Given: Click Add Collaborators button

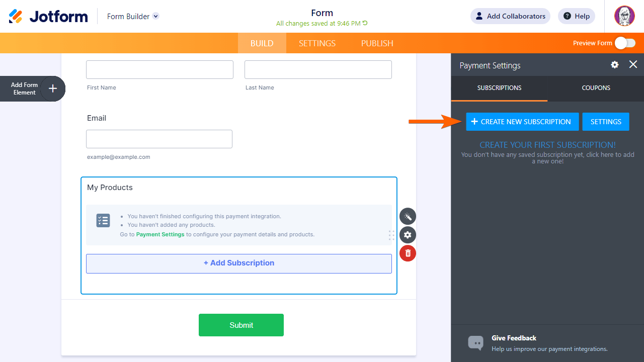Looking at the screenshot, I should point(510,16).
